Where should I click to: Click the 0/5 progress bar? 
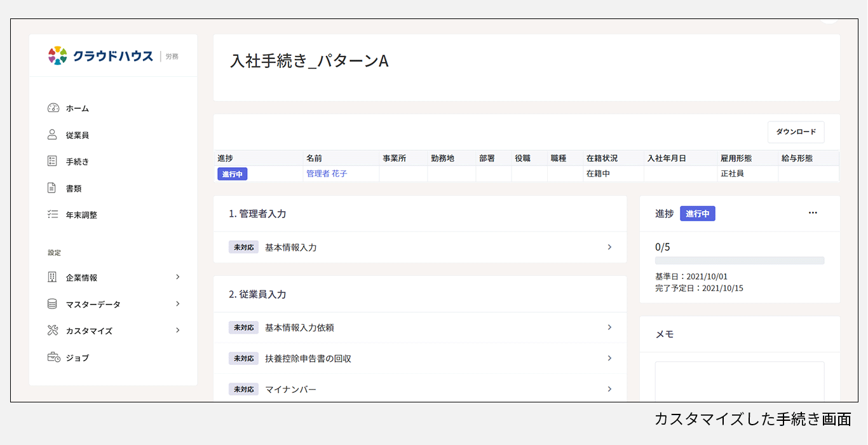tap(739, 261)
